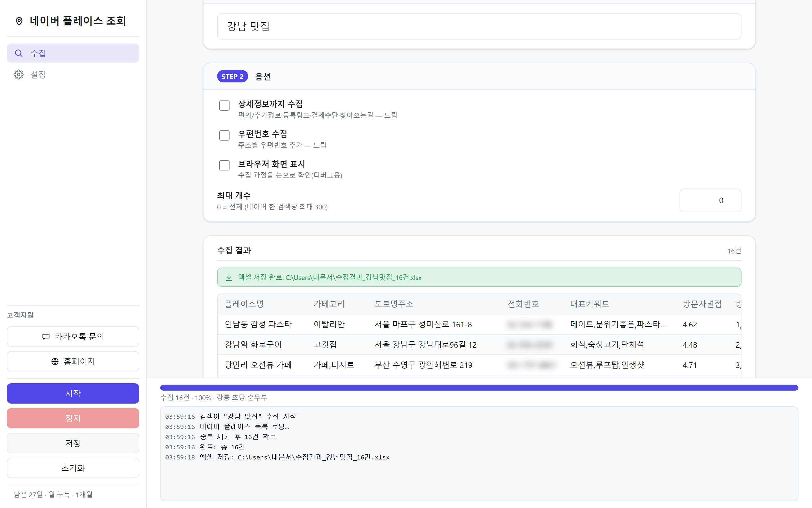Click the purple collection progress bar
This screenshot has height=508, width=812.
(479, 388)
